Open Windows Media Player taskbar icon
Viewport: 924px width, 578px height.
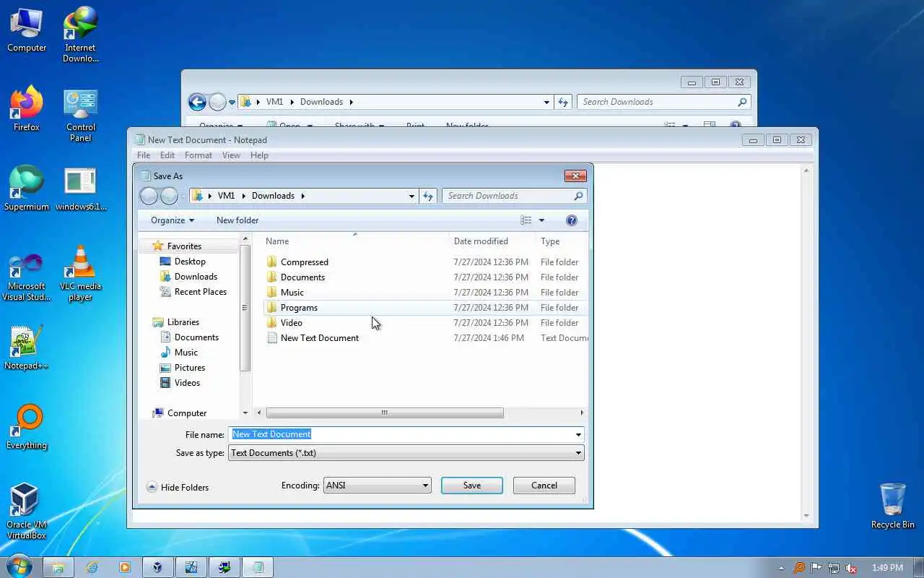click(x=125, y=568)
